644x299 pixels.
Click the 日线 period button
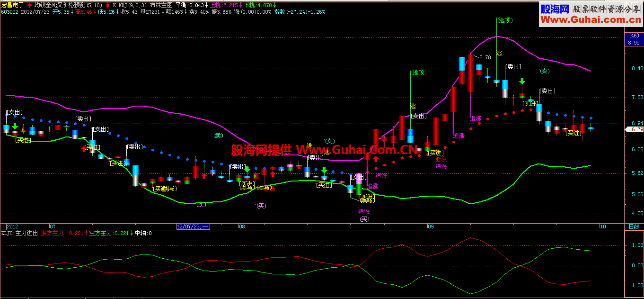[x=634, y=227]
